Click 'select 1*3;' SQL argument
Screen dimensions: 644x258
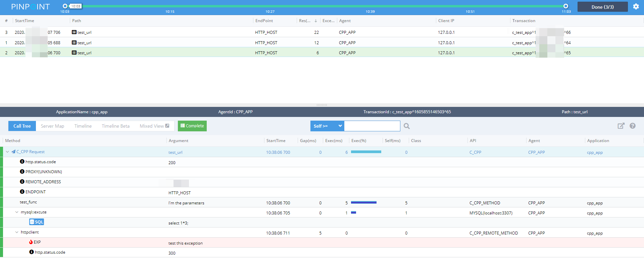click(x=178, y=223)
